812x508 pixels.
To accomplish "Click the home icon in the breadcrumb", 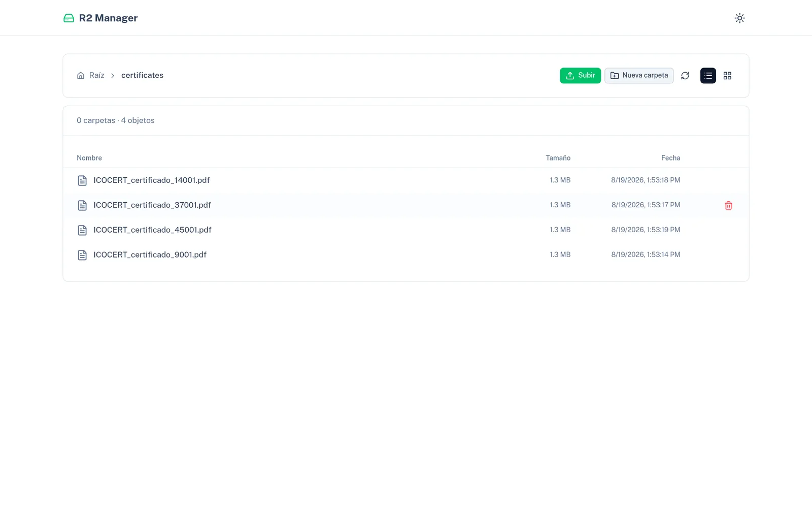I will (81, 76).
